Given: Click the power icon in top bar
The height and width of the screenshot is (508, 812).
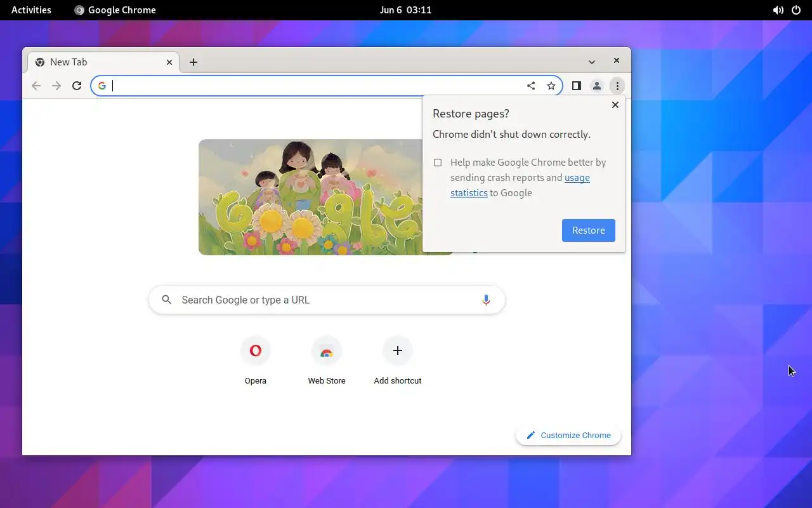Looking at the screenshot, I should coord(796,10).
